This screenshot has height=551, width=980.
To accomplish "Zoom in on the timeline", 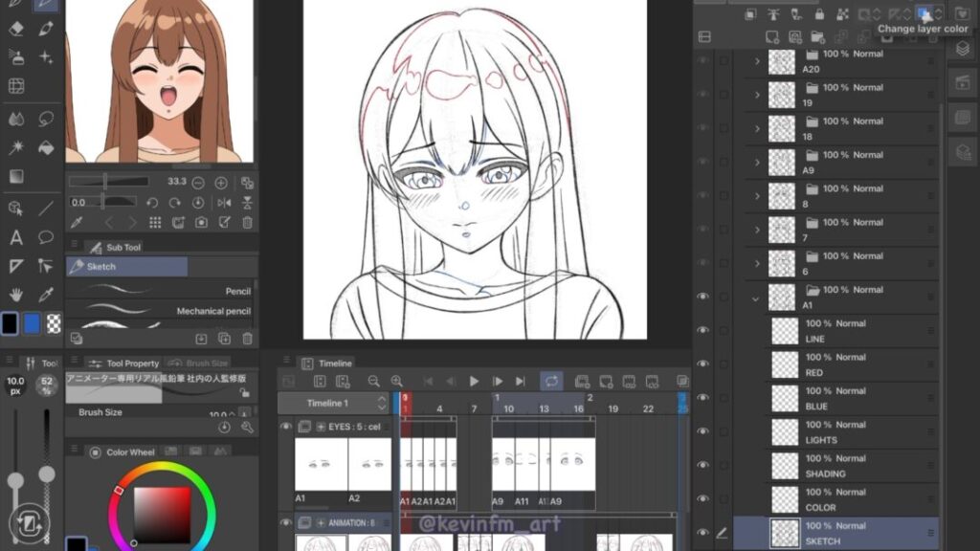I will pyautogui.click(x=396, y=381).
